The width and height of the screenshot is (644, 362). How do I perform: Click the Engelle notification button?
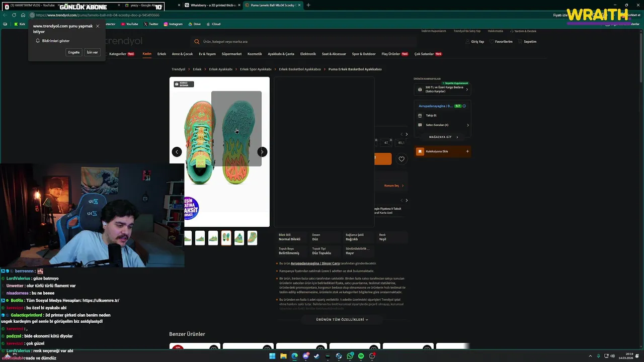click(x=74, y=52)
